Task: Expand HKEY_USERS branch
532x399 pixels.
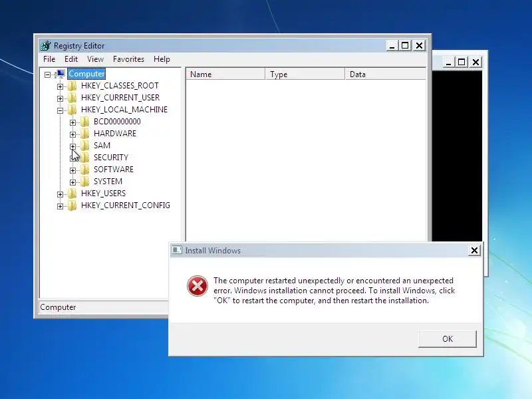Action: (x=60, y=194)
